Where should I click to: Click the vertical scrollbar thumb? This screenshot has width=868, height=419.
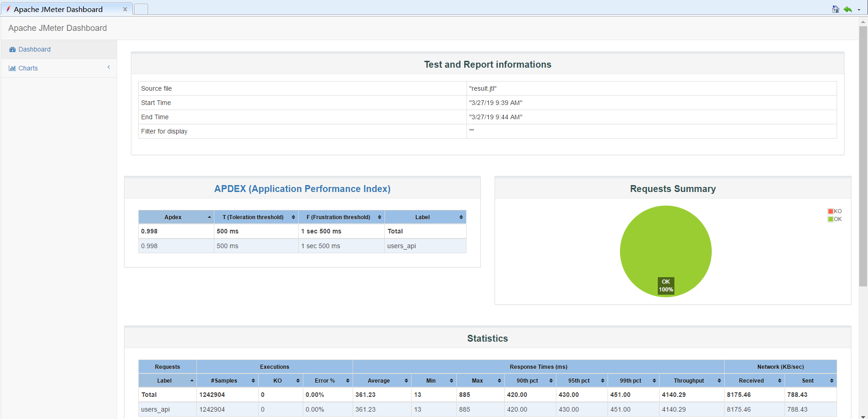(863, 156)
